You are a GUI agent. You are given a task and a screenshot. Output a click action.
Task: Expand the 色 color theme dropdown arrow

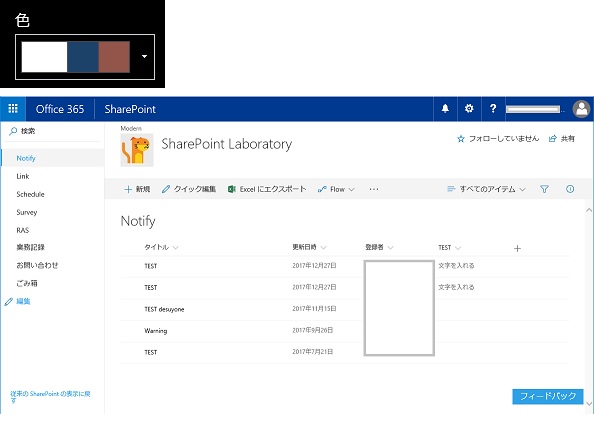click(x=144, y=56)
